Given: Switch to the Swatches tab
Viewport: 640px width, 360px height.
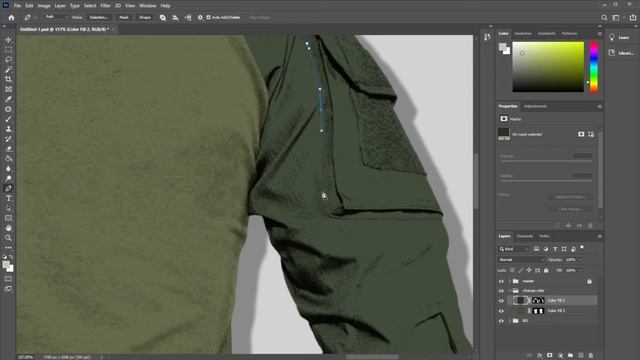Looking at the screenshot, I should tap(523, 33).
